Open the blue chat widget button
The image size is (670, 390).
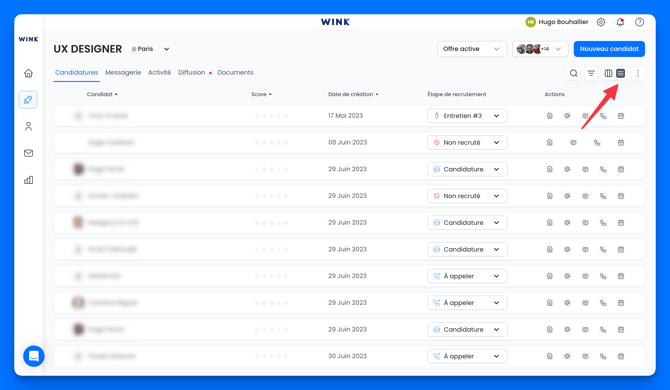click(34, 356)
